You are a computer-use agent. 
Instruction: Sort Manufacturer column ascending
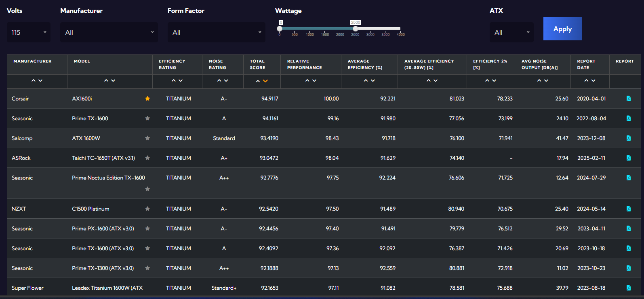click(x=34, y=81)
